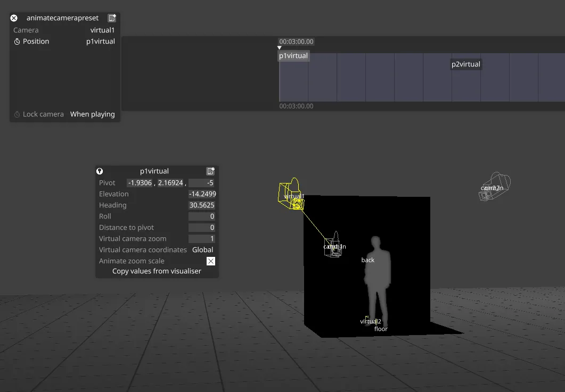
Task: Select the yellow virtual1 camera in the viewport
Action: coord(291,193)
